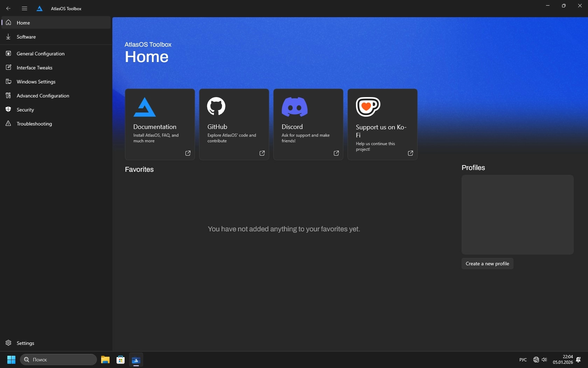Switch the РУС input language indicator
Screen dimensions: 588x368
click(523, 360)
